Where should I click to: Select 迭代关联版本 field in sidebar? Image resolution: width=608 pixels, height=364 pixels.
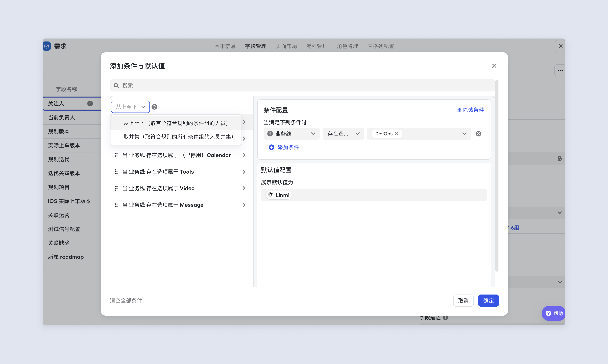tap(72, 173)
